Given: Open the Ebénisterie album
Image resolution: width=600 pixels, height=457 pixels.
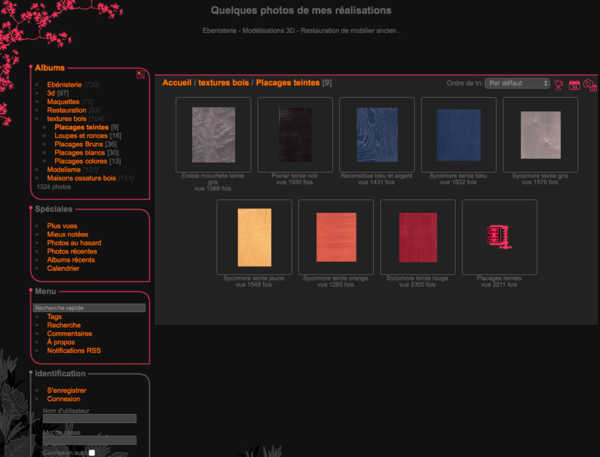Looking at the screenshot, I should 65,85.
